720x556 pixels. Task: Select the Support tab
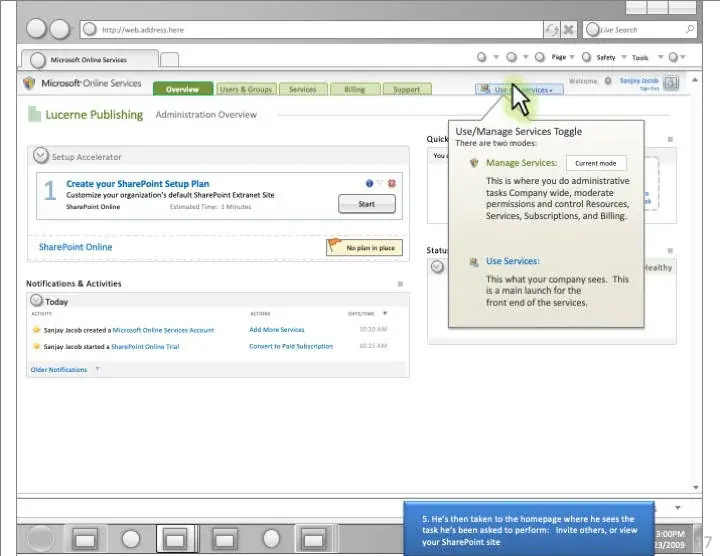pos(406,89)
